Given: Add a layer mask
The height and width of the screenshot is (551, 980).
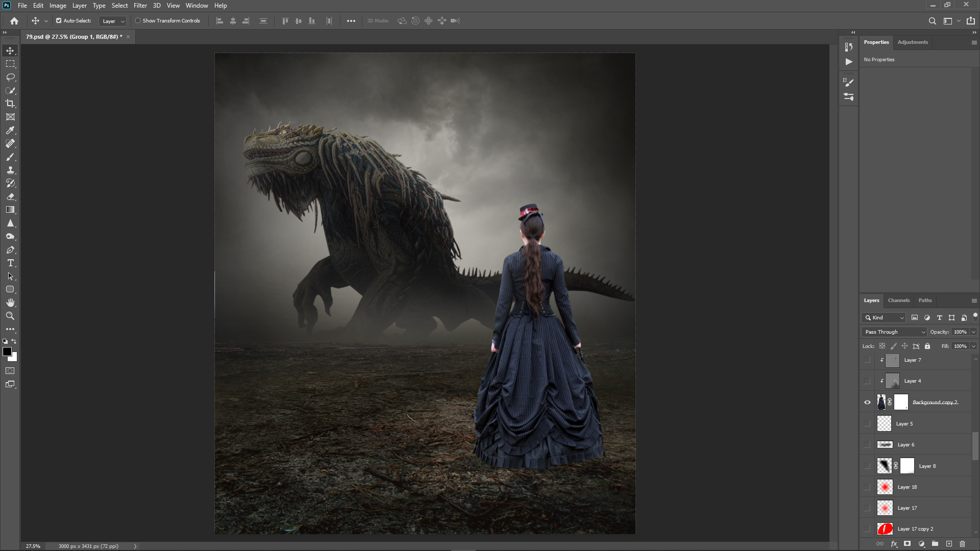Looking at the screenshot, I should pos(907,544).
